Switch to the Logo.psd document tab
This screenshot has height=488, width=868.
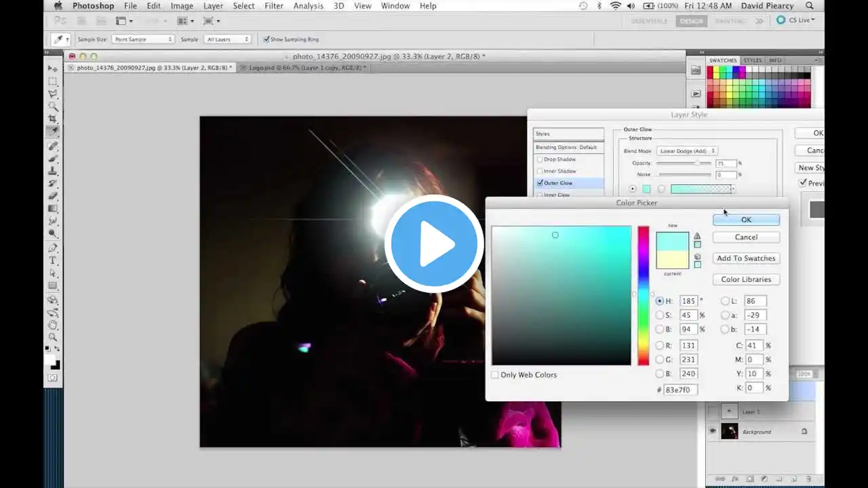307,68
